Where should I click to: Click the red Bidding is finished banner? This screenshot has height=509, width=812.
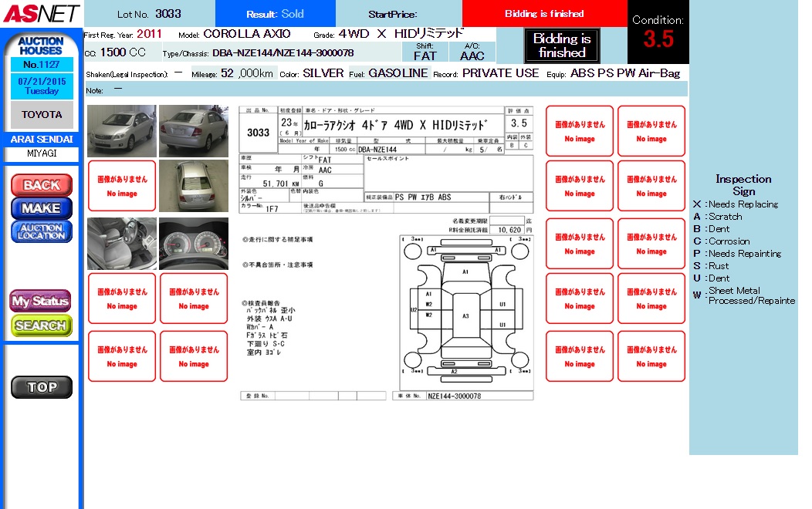pos(544,14)
